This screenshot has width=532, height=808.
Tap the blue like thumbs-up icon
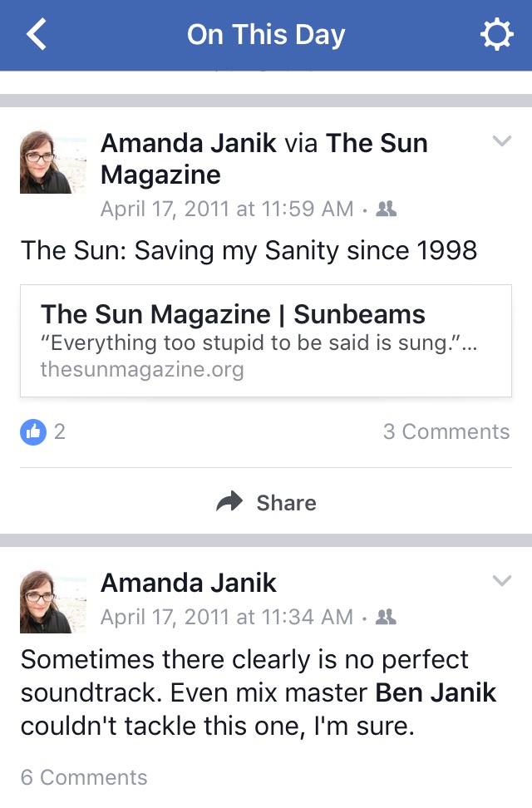coord(33,431)
